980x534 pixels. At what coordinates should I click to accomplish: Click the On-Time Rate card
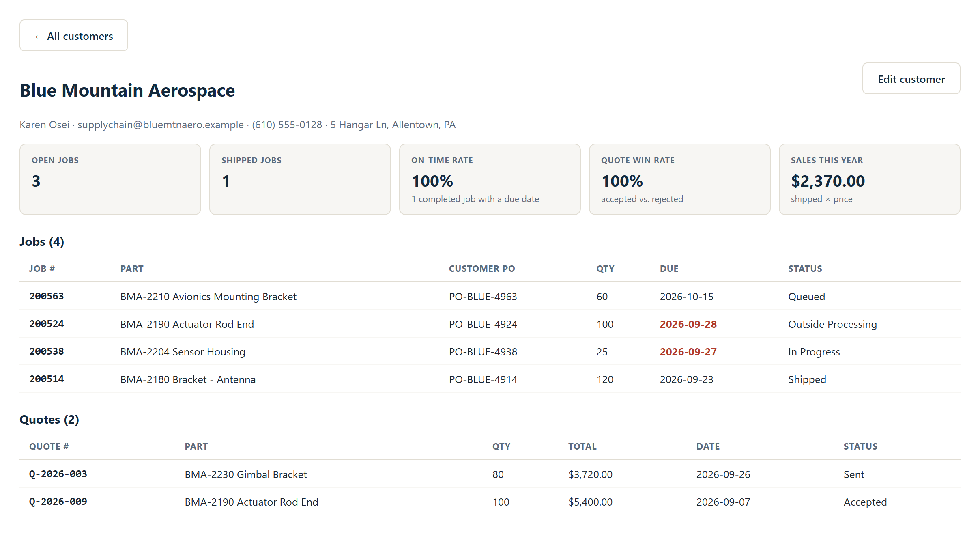[x=490, y=179]
